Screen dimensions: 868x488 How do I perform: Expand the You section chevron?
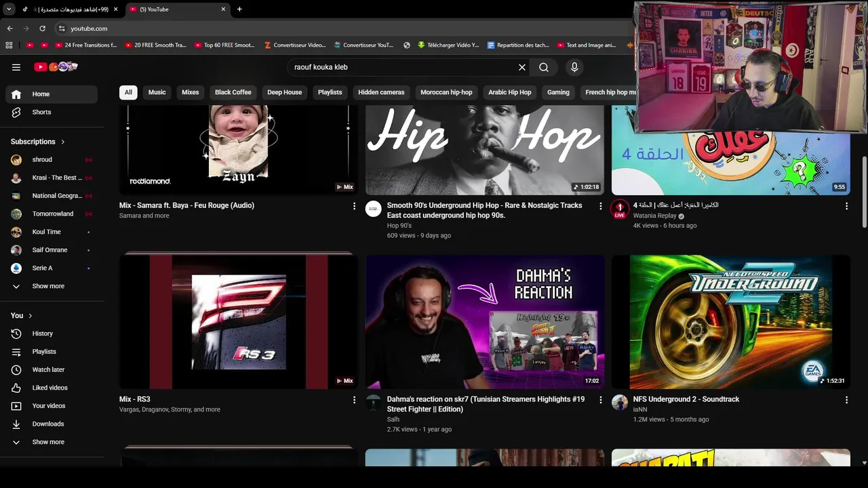pos(30,316)
